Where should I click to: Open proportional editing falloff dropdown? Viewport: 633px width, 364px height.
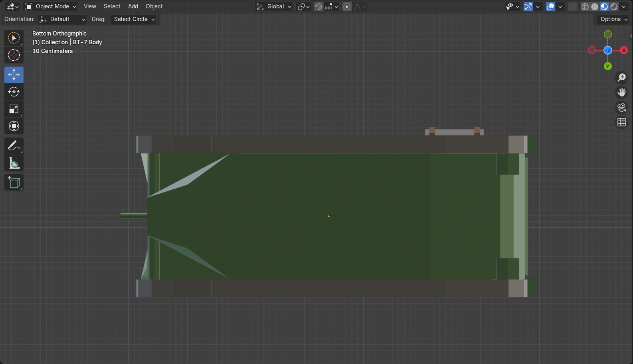360,7
